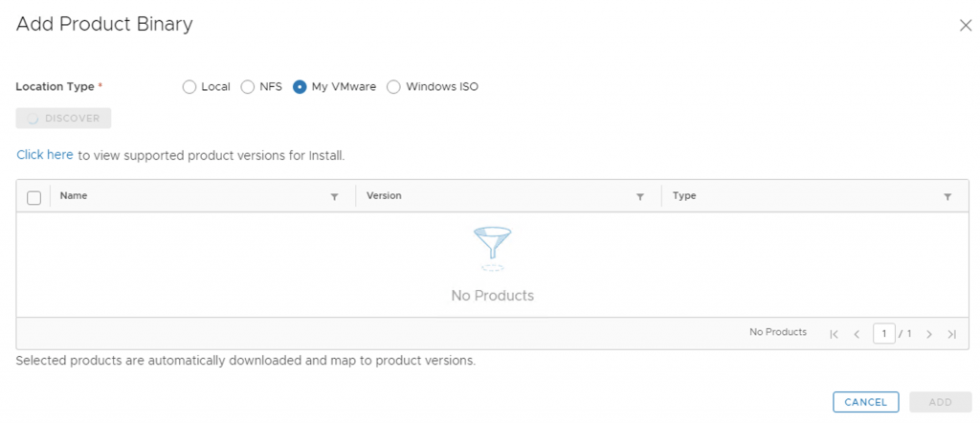This screenshot has width=980, height=423.
Task: Sort by Type column header
Action: (x=684, y=196)
